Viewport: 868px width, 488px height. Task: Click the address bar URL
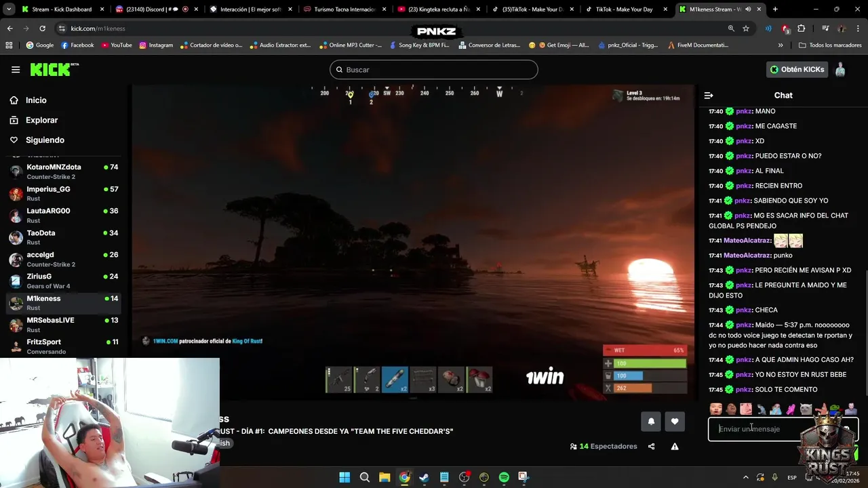pyautogui.click(x=98, y=28)
